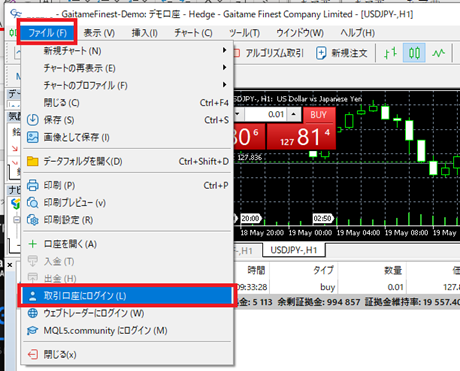Expand the チャートのプロファイル submenu arrow
The height and width of the screenshot is (371, 460).
coord(225,85)
